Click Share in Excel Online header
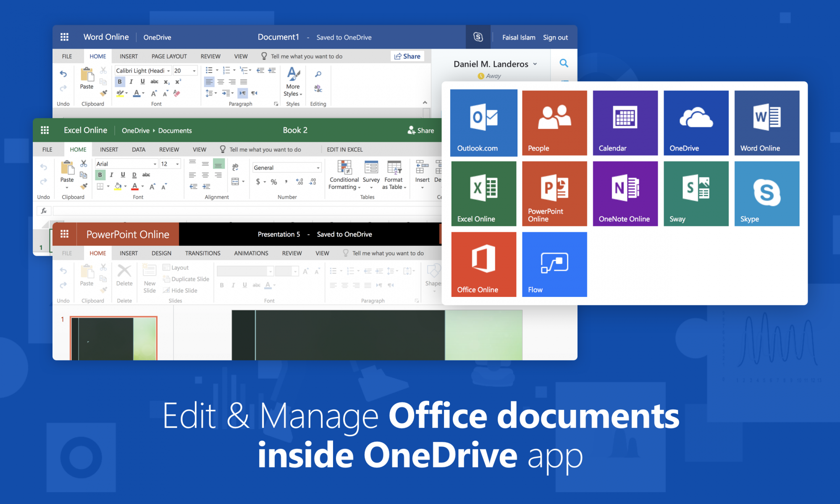The height and width of the screenshot is (504, 840). click(x=420, y=131)
